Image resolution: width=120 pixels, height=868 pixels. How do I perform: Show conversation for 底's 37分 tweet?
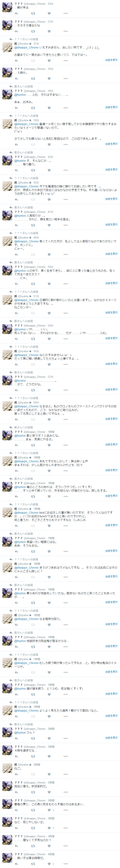(111, 60)
